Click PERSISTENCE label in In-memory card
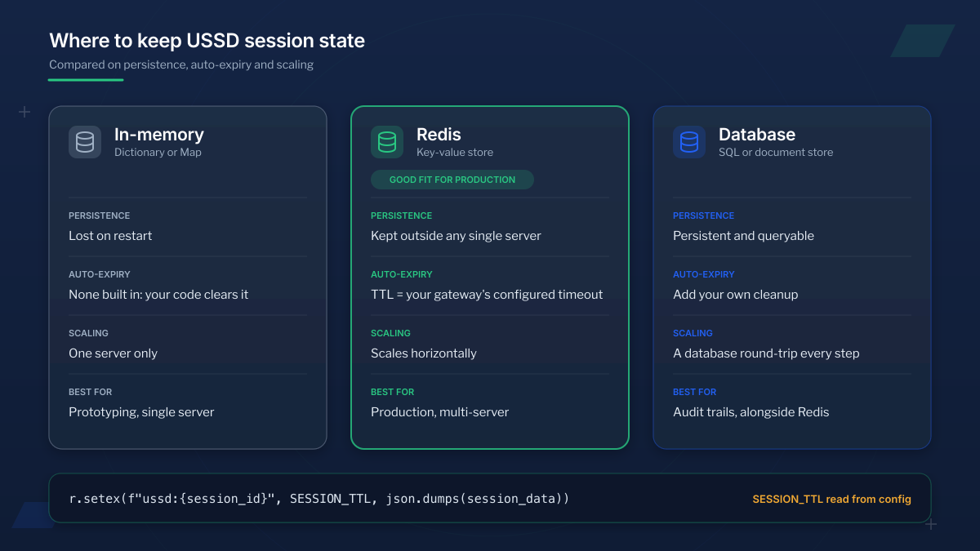 tap(99, 216)
